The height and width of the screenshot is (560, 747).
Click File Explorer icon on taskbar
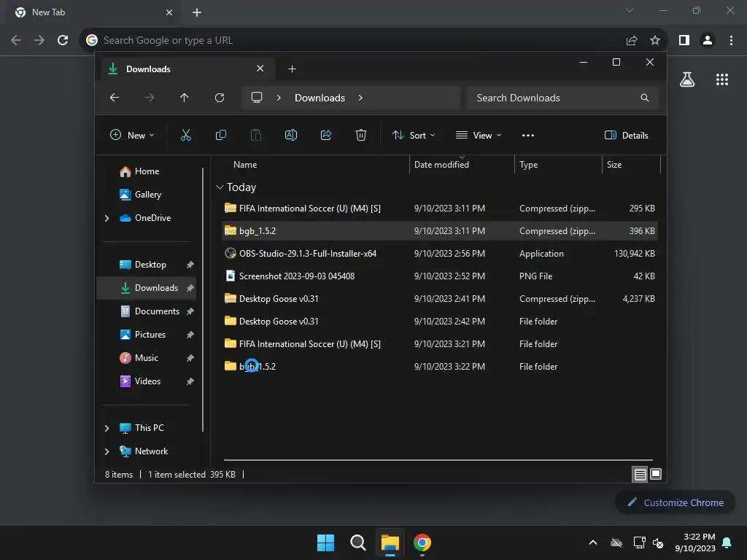[x=390, y=542]
